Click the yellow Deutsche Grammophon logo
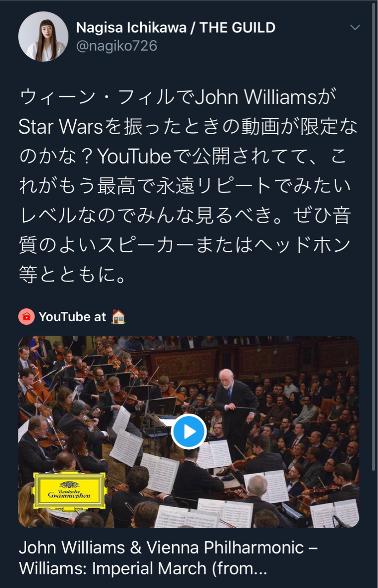 click(x=69, y=490)
